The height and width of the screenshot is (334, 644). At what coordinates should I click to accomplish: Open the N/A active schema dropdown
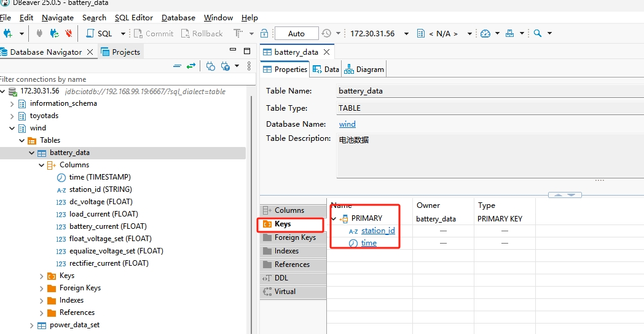point(444,33)
